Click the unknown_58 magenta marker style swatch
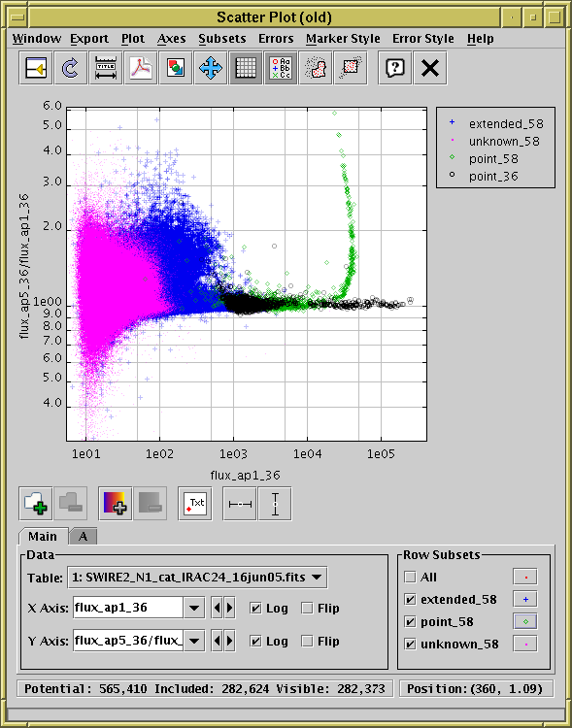 coord(525,644)
